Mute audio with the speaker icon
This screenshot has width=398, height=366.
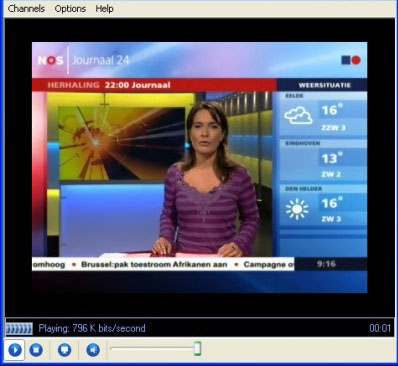coord(93,350)
